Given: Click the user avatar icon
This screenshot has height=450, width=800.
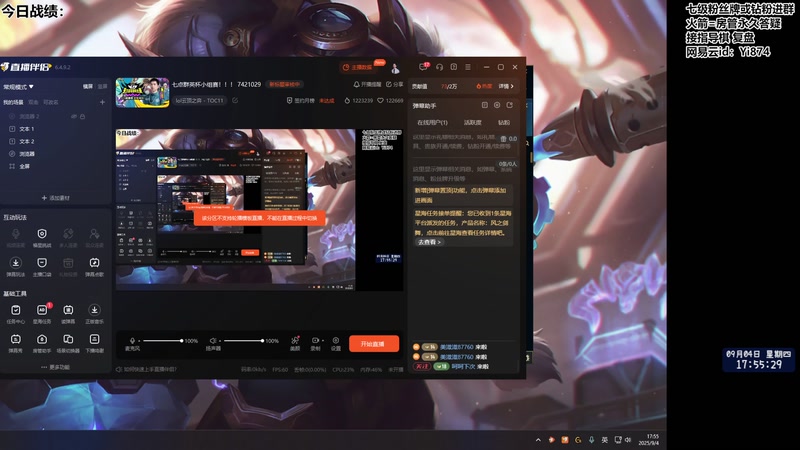Looking at the screenshot, I should [x=395, y=67].
